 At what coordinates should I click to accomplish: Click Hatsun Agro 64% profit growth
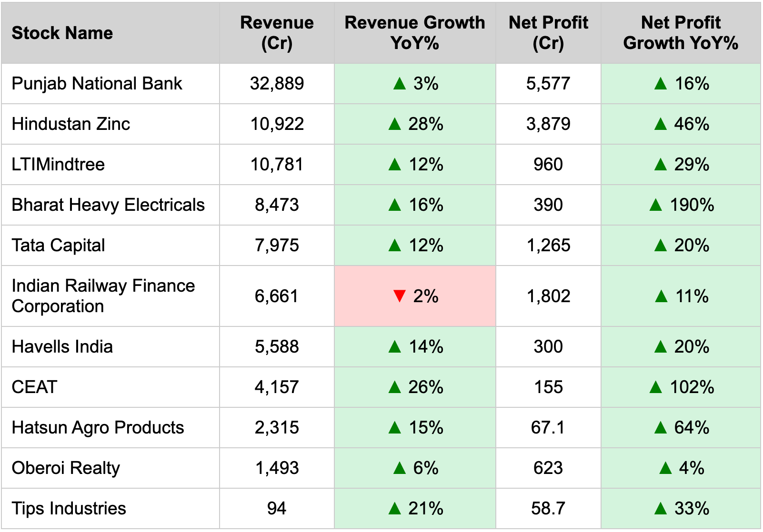(x=681, y=428)
